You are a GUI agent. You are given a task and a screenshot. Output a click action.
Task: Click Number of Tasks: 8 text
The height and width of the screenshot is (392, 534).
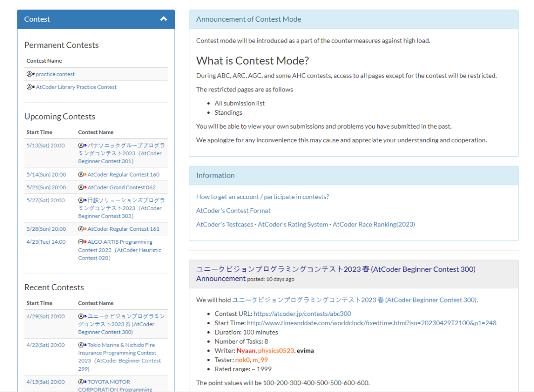(x=241, y=341)
